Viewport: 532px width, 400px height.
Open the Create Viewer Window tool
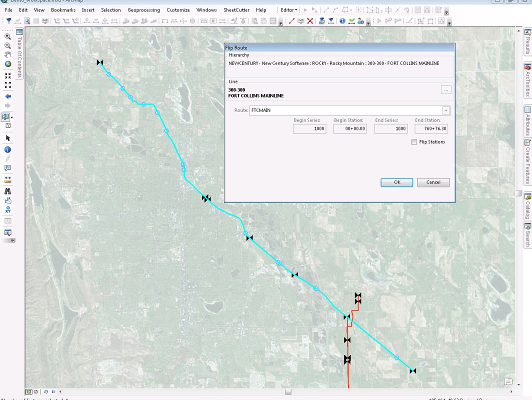[x=7, y=232]
